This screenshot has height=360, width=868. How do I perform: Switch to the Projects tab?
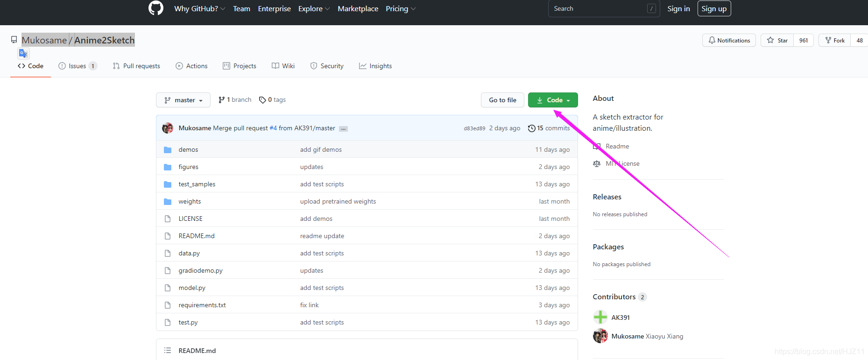coord(240,66)
